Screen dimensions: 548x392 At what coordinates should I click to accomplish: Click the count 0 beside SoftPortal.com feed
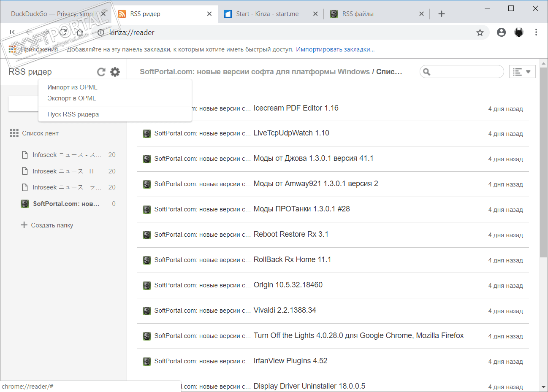pyautogui.click(x=114, y=204)
